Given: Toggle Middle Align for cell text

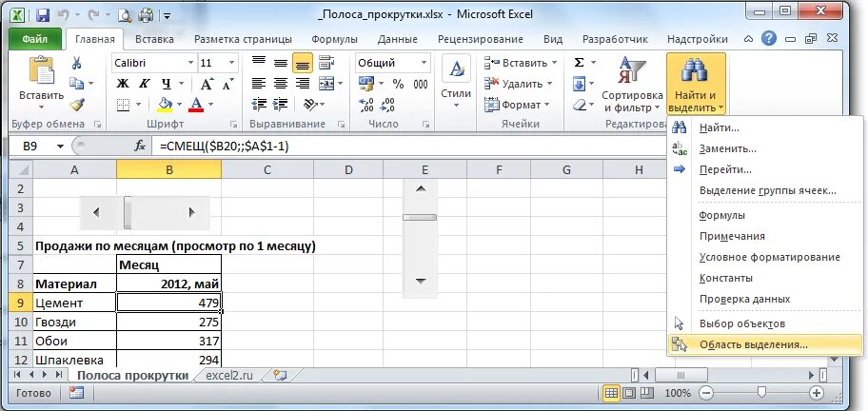Looking at the screenshot, I should 281,63.
